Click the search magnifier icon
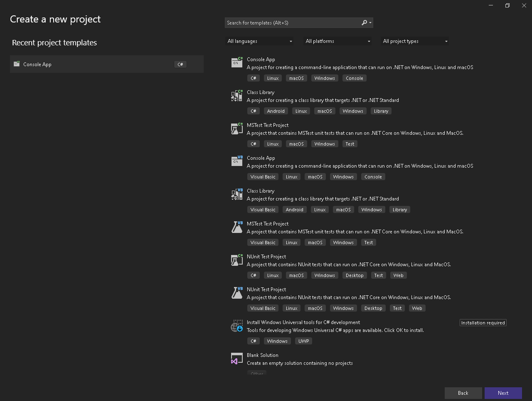 coord(365,23)
